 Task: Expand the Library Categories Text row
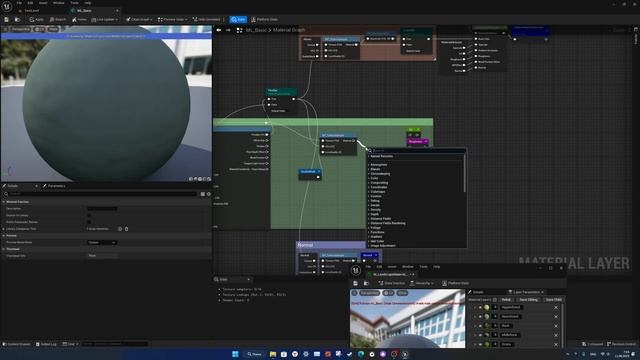(4, 229)
